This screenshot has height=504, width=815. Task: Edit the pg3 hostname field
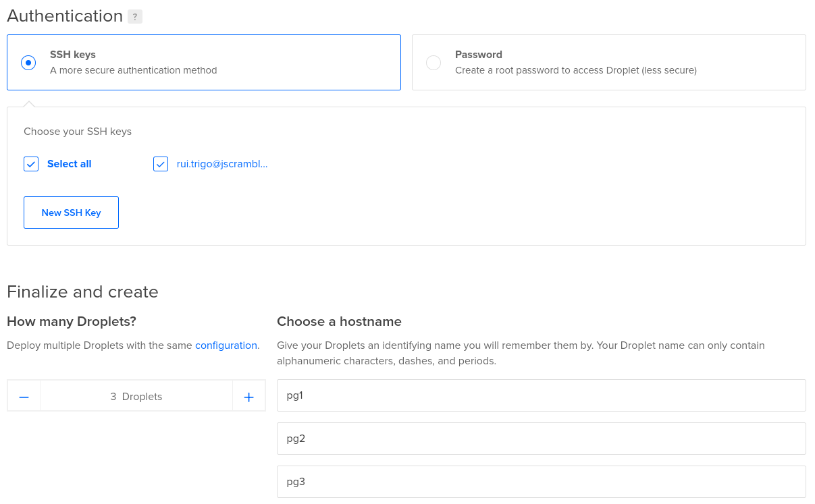(x=541, y=482)
